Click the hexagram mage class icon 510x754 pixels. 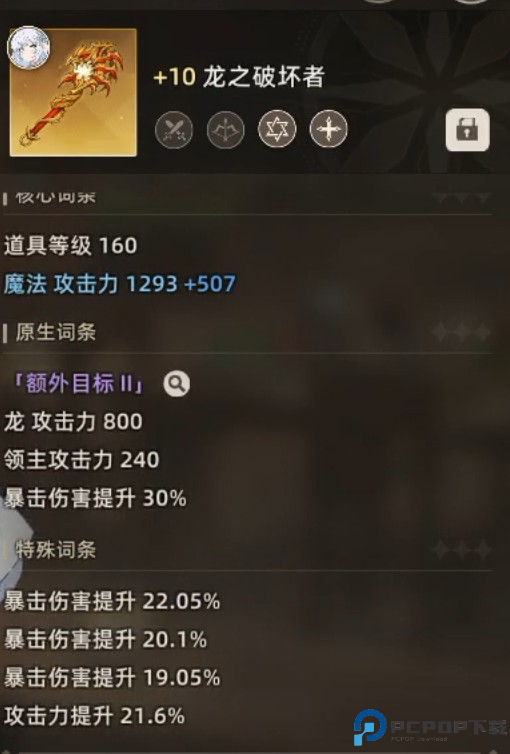coord(277,129)
